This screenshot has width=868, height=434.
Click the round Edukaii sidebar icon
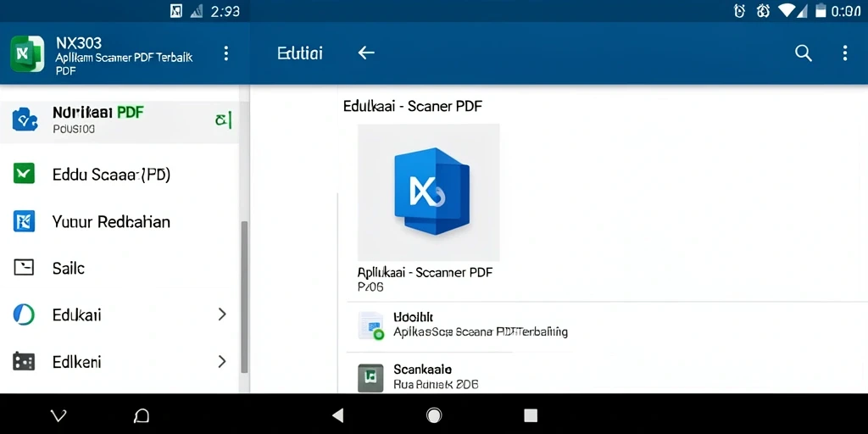click(24, 314)
